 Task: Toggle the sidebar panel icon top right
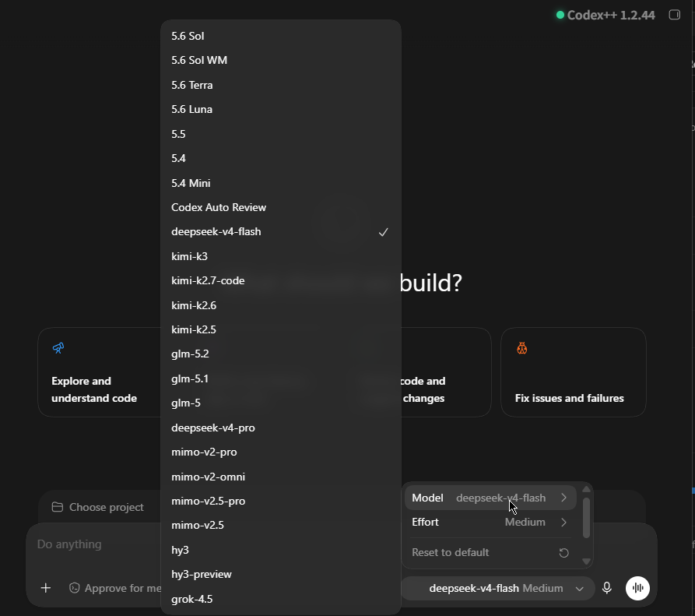(674, 15)
